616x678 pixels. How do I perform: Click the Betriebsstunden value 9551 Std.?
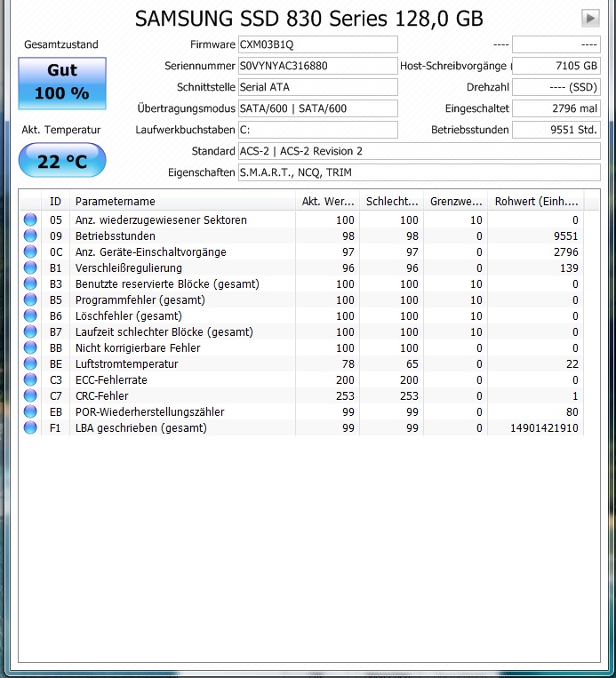[556, 130]
